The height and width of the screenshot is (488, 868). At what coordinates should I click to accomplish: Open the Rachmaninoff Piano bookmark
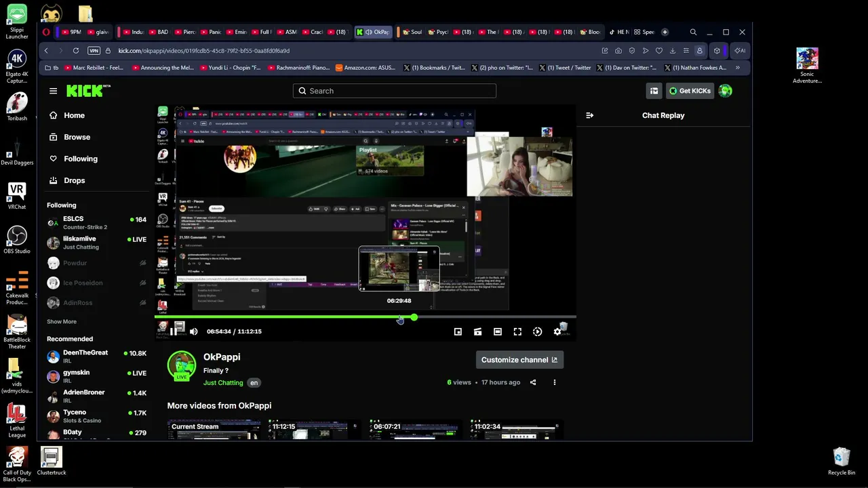click(298, 68)
